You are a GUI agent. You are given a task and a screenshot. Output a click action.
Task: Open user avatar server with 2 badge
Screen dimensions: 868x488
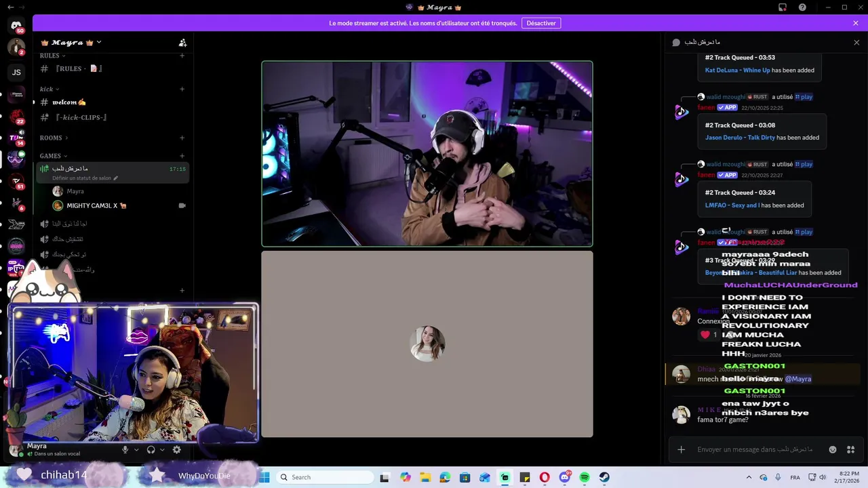16,47
